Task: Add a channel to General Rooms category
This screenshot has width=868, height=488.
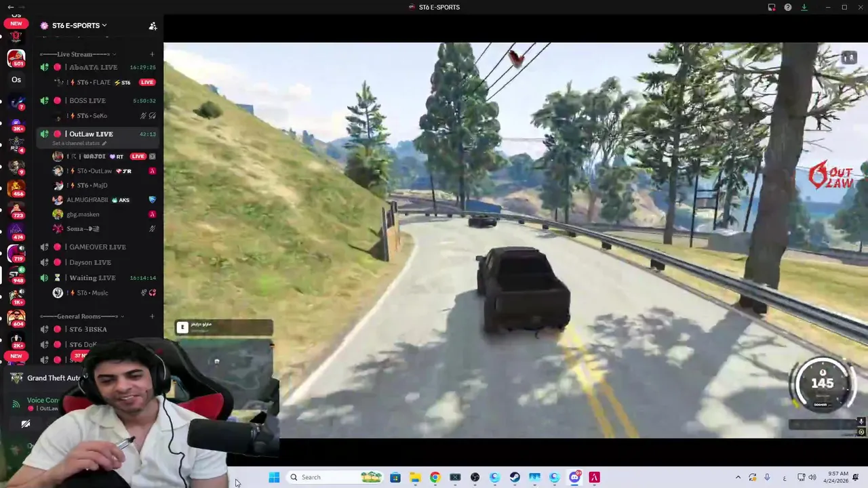Action: [x=152, y=317]
